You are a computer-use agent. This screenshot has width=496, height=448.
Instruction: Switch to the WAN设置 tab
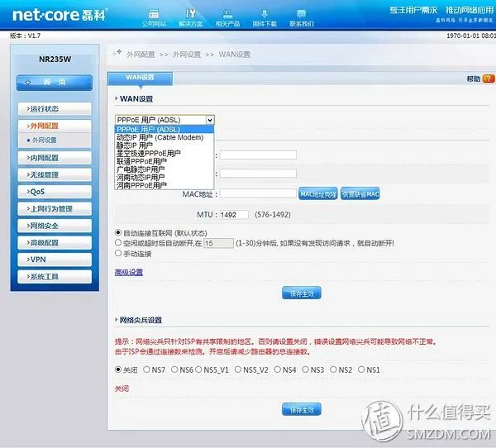[x=141, y=78]
